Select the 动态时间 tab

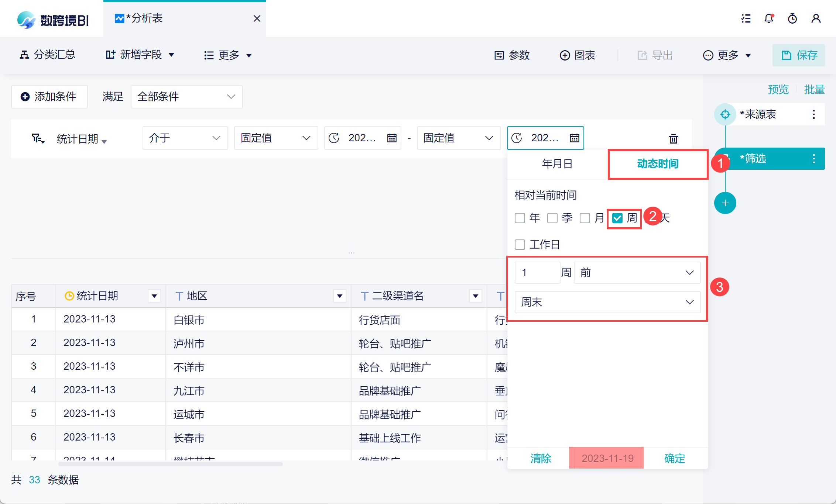click(658, 164)
